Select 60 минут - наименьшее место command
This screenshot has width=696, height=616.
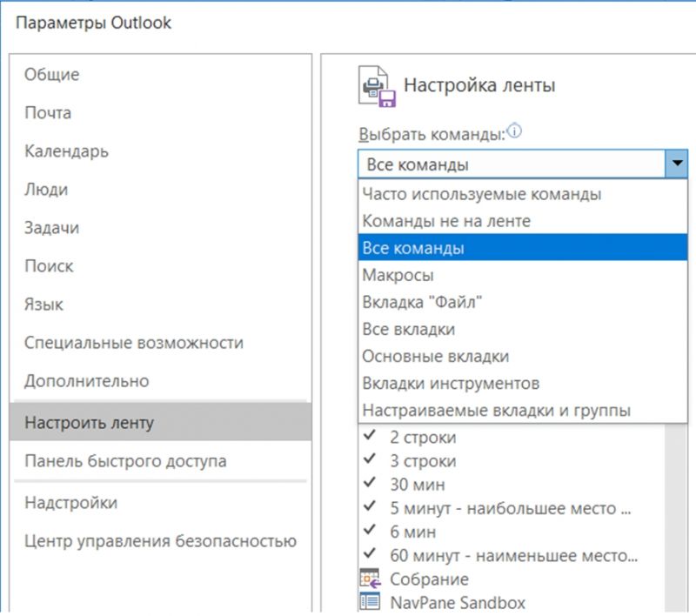coord(512,555)
